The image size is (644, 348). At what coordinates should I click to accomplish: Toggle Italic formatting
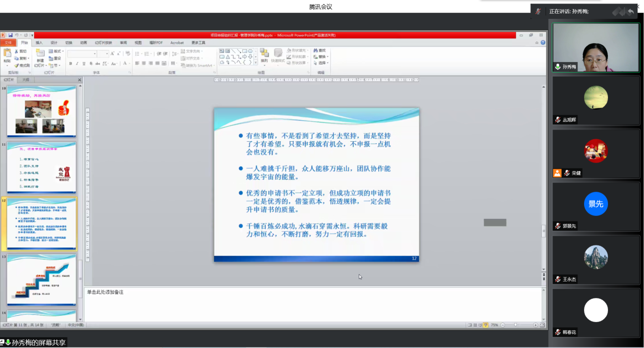click(77, 64)
